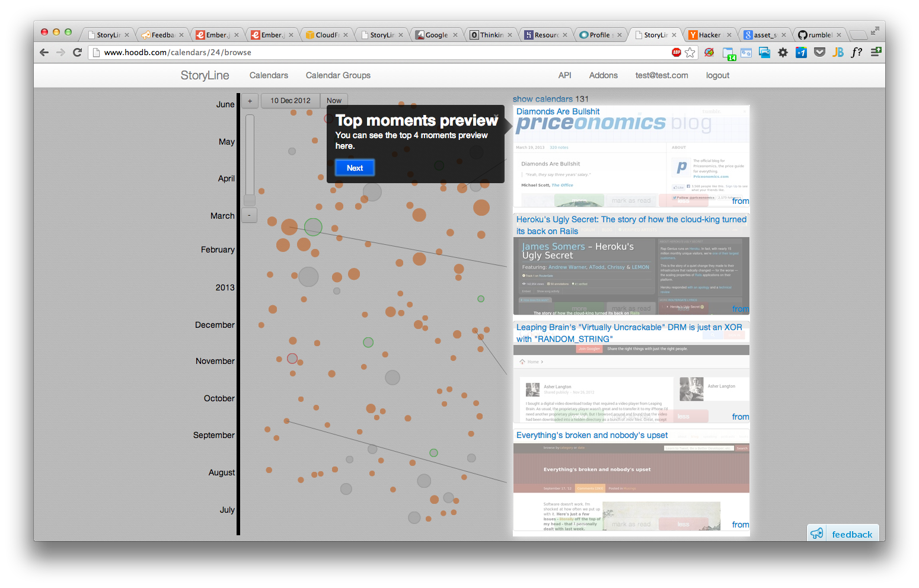The image size is (919, 588).
Task: Click the show calendars link
Action: coord(543,99)
